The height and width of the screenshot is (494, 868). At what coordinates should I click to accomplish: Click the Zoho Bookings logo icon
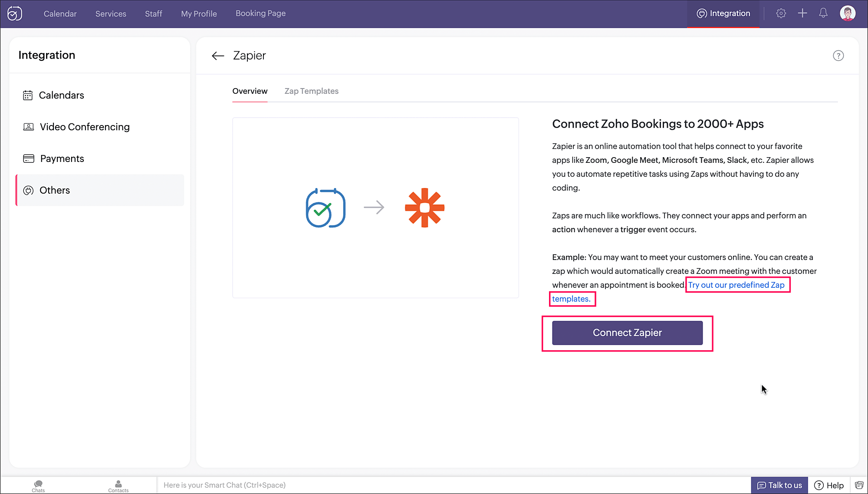pos(15,13)
